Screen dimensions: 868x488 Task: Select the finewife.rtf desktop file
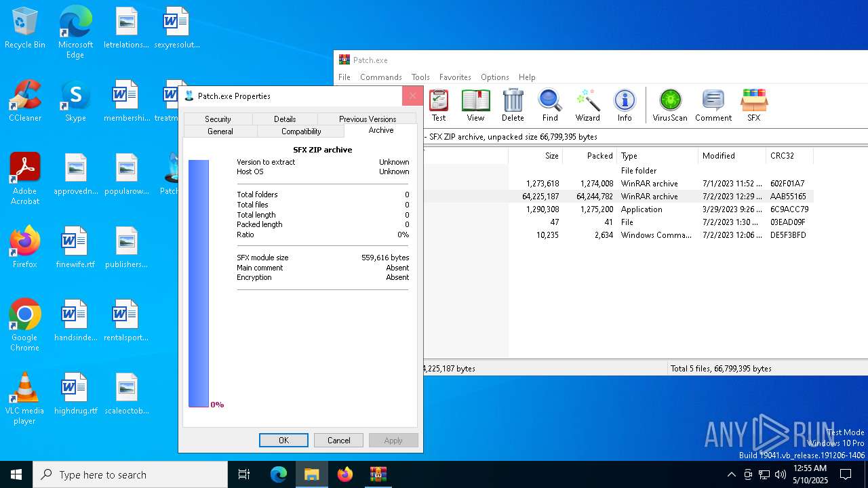pos(75,248)
